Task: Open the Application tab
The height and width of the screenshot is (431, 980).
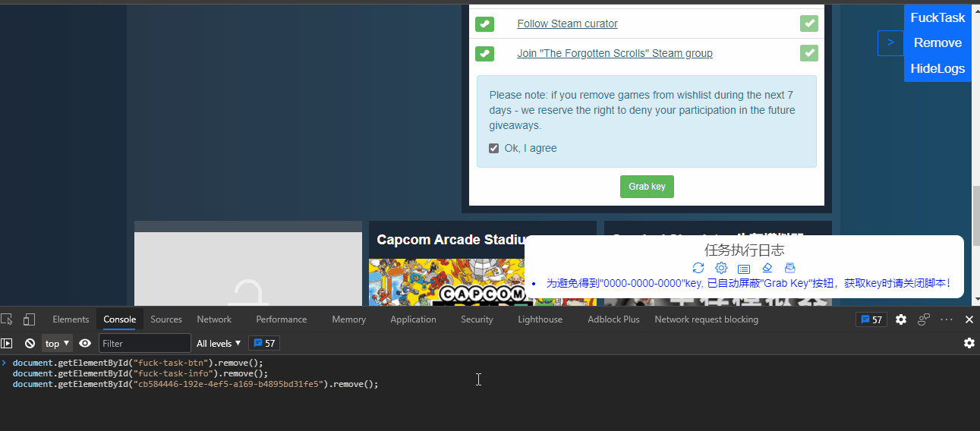Action: (413, 319)
